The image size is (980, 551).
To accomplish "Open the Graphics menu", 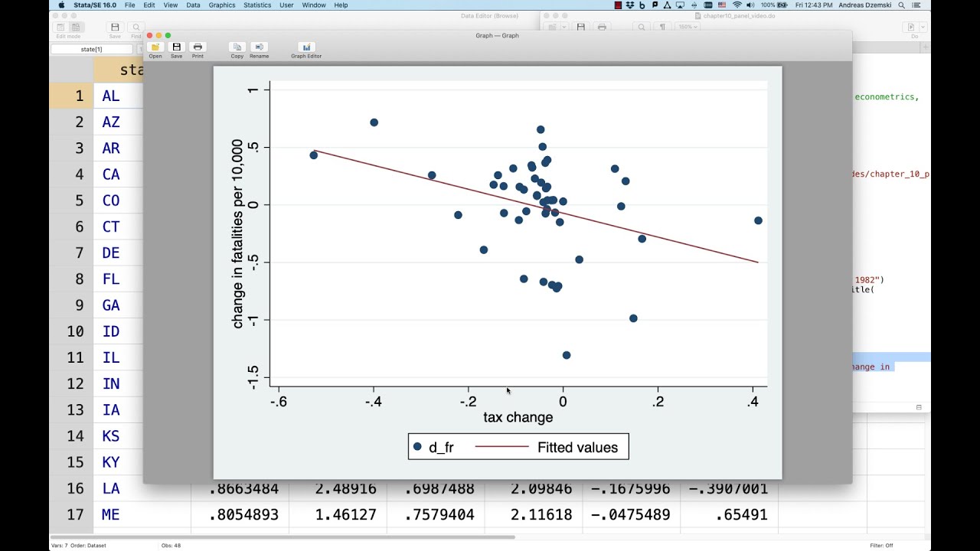I will (222, 5).
